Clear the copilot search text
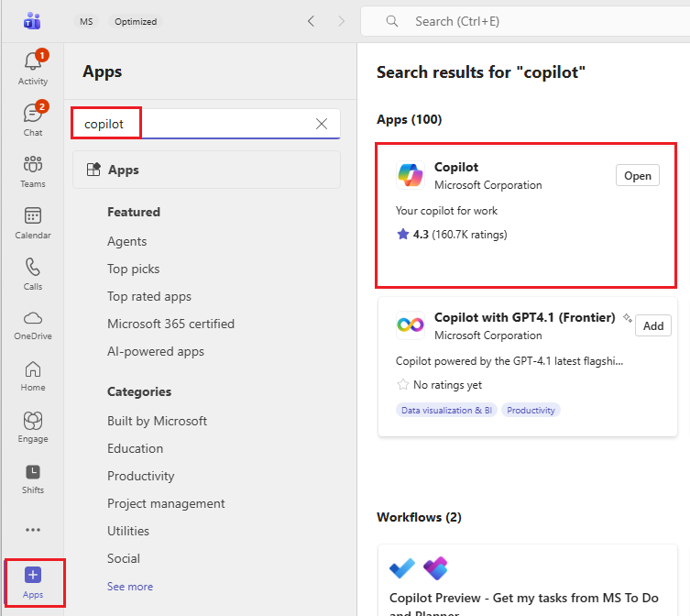Screen dimensions: 690x616 pos(322,124)
